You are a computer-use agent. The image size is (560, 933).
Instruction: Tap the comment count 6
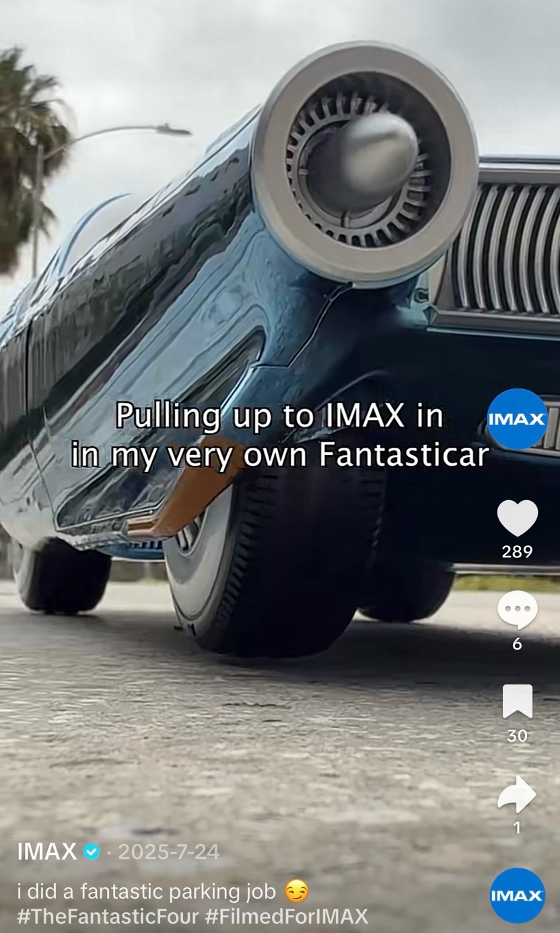517,644
